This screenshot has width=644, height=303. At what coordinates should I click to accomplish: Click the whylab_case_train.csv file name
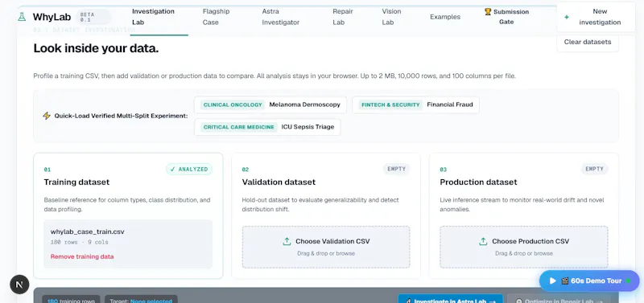tap(87, 231)
